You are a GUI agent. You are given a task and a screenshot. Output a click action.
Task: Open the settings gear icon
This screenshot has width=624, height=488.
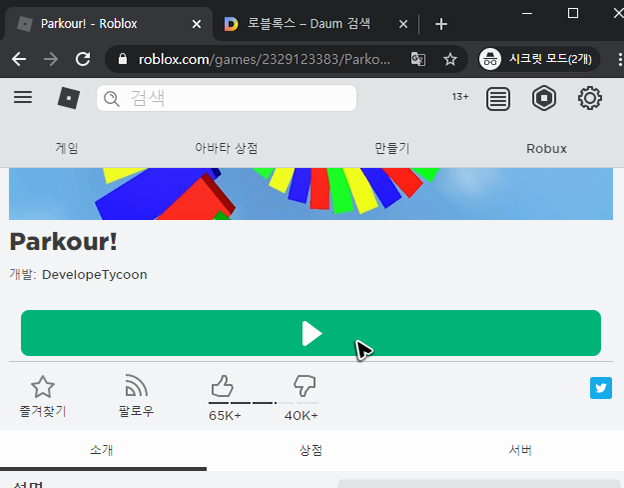coord(589,98)
